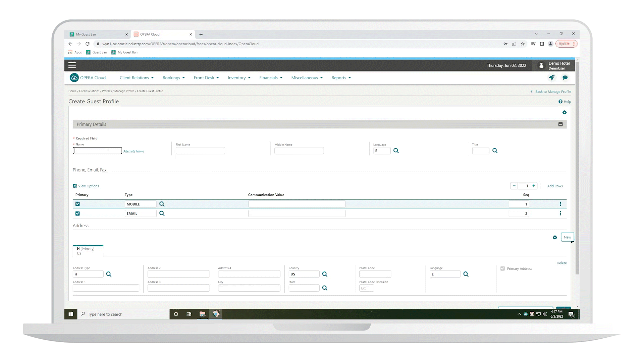Click the Address 1 field
Image resolution: width=644 pixels, height=362 pixels.
[106, 288]
